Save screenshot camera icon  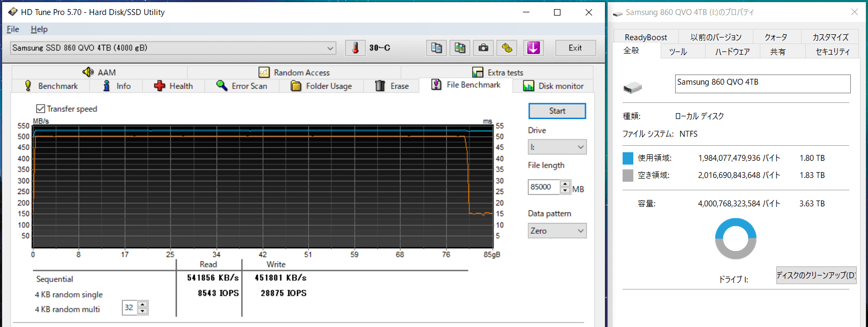coord(483,48)
